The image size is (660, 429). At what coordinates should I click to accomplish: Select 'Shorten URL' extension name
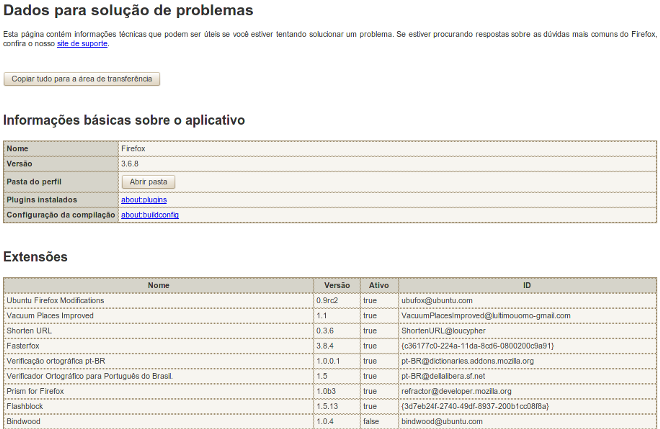pyautogui.click(x=29, y=331)
